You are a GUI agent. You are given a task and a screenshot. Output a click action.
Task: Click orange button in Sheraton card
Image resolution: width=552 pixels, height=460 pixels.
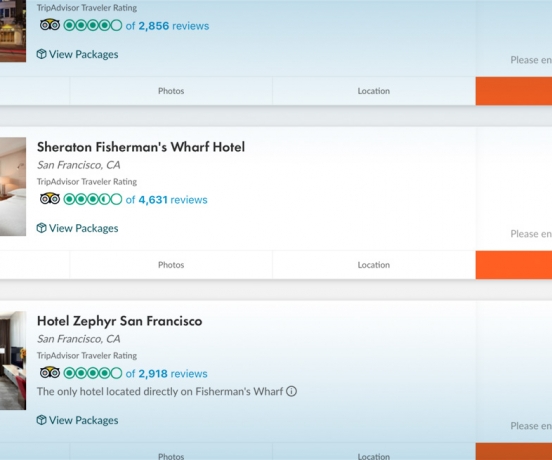click(514, 265)
